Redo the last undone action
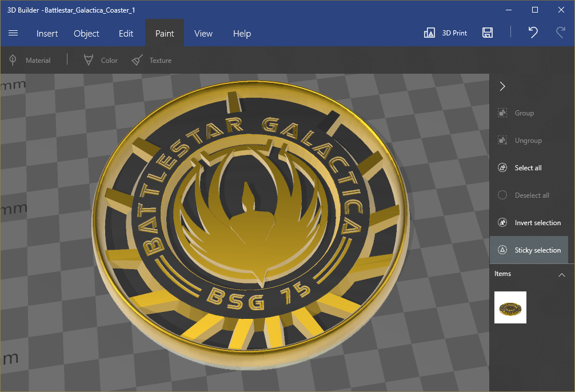This screenshot has width=575, height=392. (x=561, y=33)
